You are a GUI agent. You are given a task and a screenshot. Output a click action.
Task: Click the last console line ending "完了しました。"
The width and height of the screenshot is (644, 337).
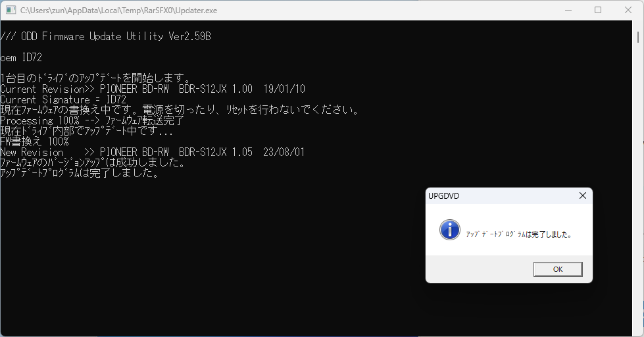(x=79, y=173)
